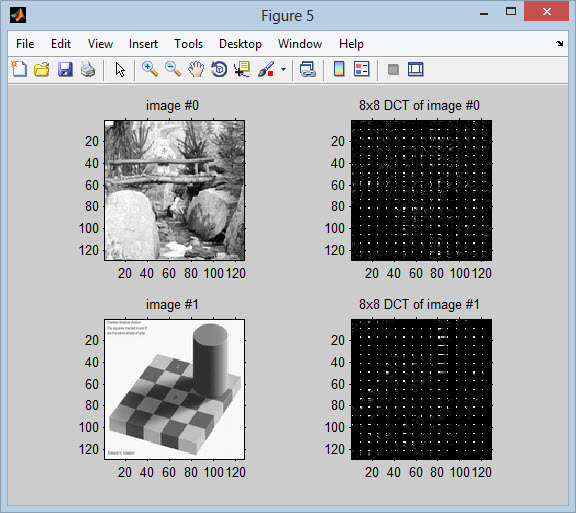Click the title text 'image #1'
This screenshot has width=576, height=513.
[172, 304]
